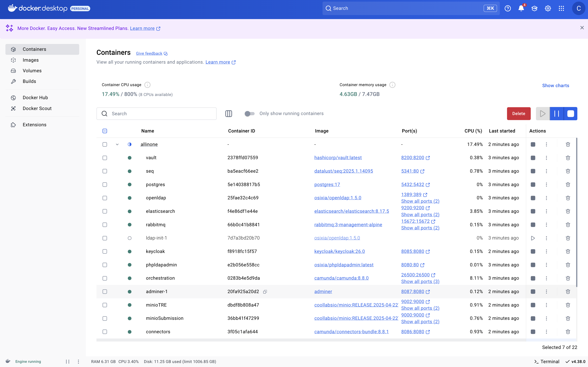Screen dimensions: 588x367
Task: Open the notifications bell icon
Action: [x=521, y=8]
